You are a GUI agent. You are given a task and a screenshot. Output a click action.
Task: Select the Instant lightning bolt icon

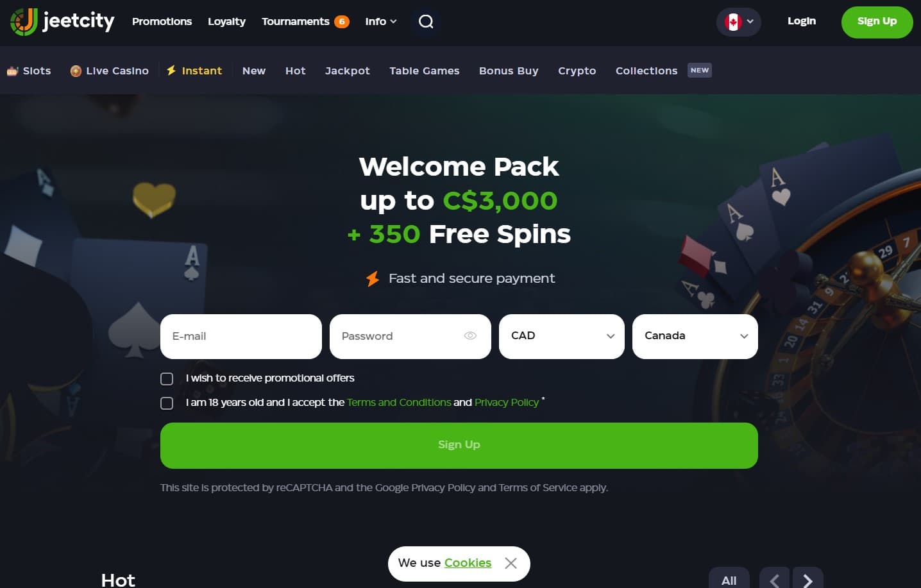[171, 71]
